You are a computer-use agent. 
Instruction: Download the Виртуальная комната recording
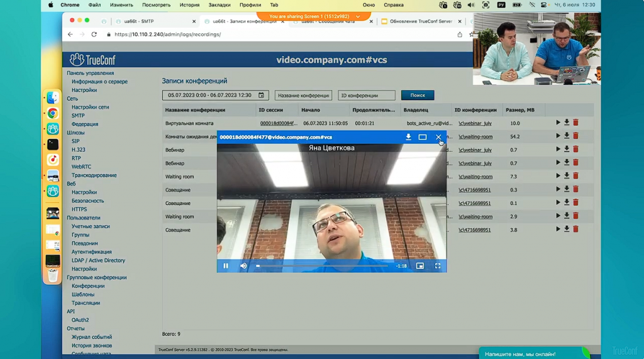point(567,123)
